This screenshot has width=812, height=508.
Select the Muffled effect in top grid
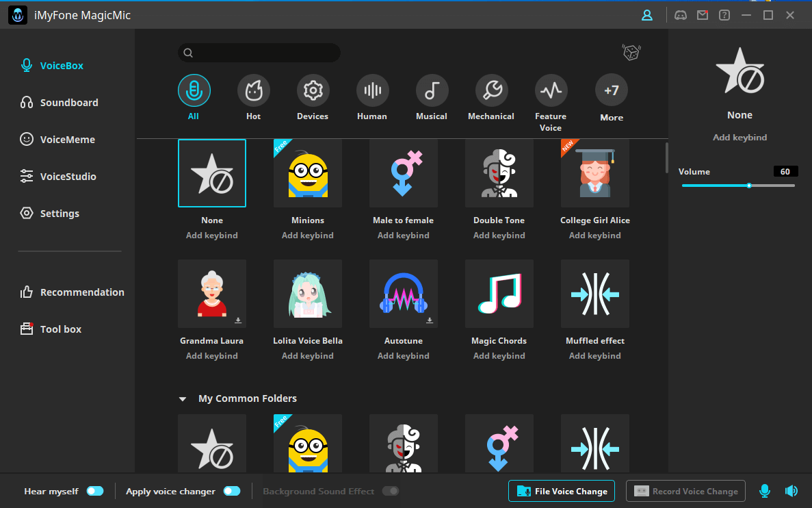(595, 294)
